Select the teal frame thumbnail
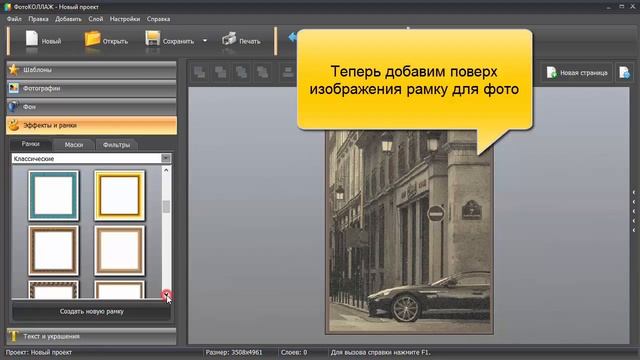 [x=53, y=196]
